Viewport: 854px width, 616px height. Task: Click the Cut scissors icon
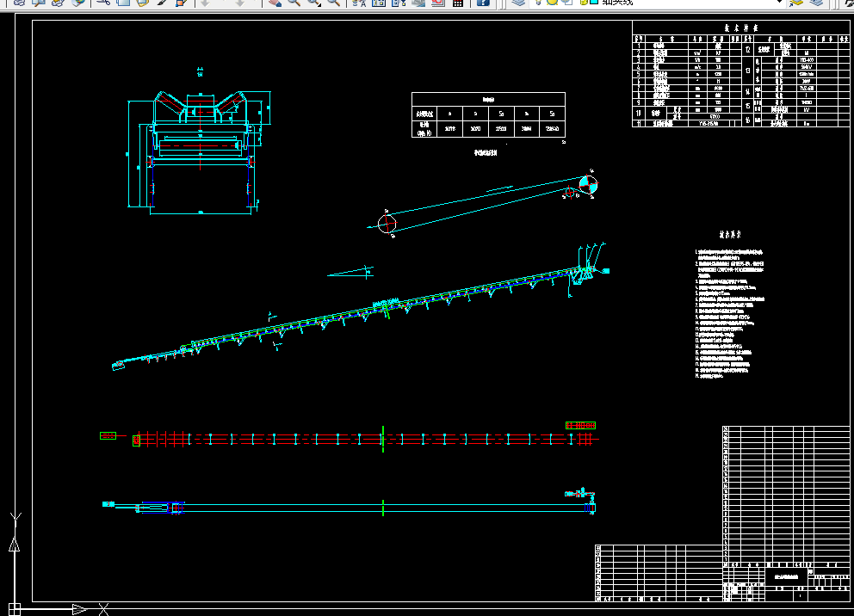[x=103, y=2]
